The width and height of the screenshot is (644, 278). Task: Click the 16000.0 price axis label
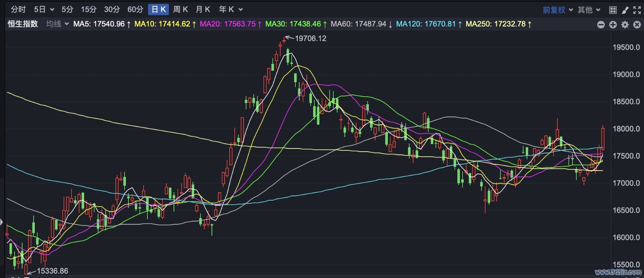tap(626, 238)
